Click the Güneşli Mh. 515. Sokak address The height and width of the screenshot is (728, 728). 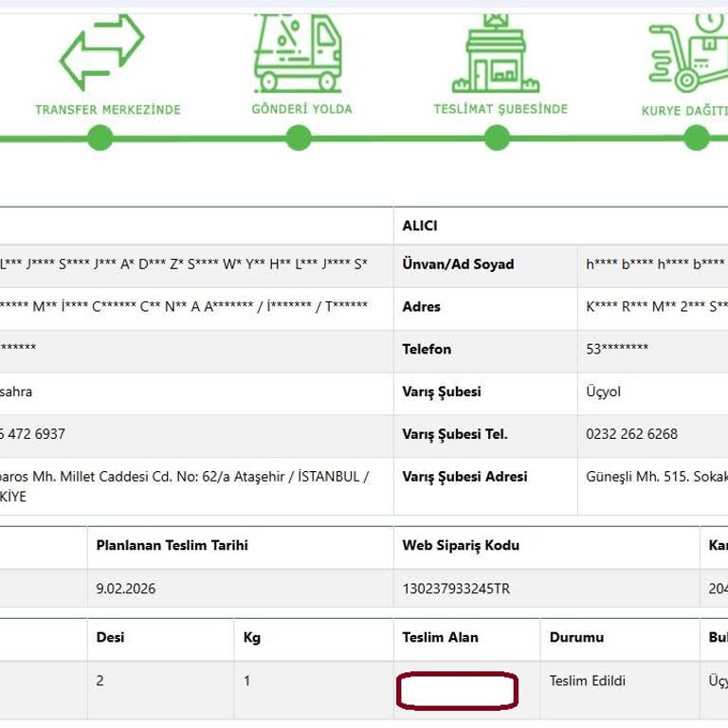(657, 477)
